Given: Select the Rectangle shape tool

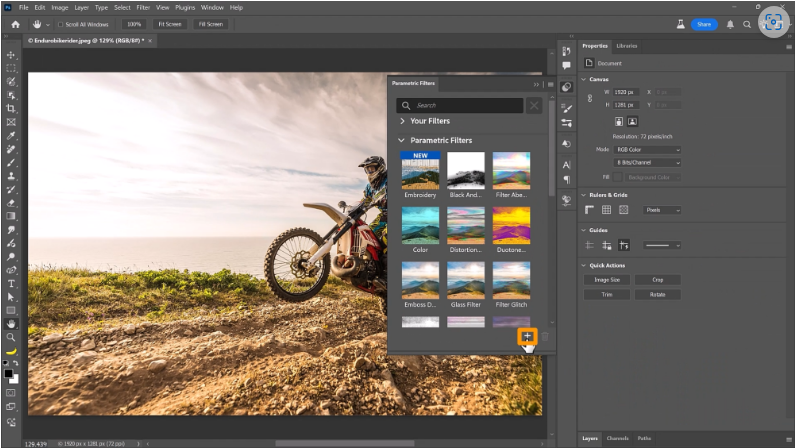Looking at the screenshot, I should [x=11, y=310].
